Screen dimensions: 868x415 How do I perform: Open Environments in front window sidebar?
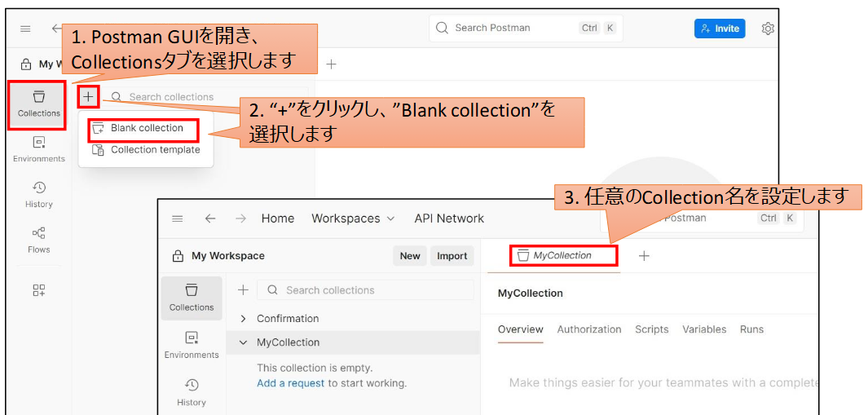tap(192, 346)
